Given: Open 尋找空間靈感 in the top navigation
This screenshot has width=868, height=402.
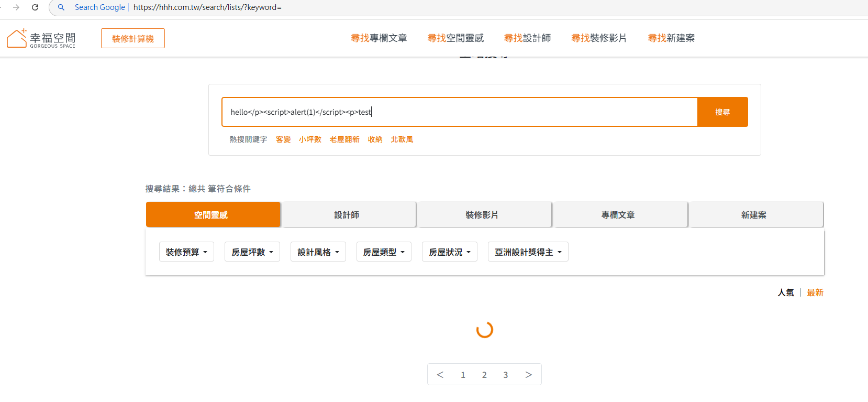Looking at the screenshot, I should tap(455, 38).
